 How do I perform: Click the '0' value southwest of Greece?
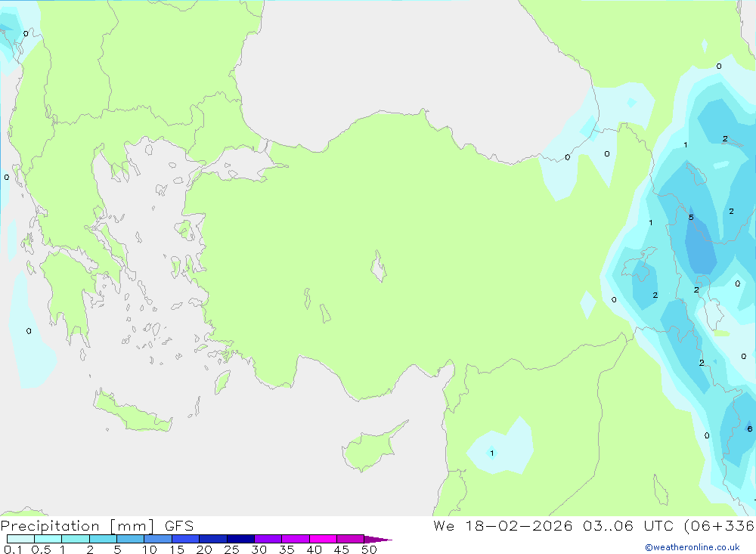click(x=29, y=331)
